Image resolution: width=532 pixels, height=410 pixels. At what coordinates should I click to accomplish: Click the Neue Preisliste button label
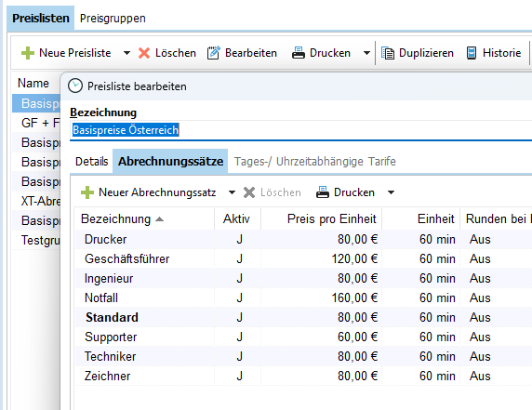[x=75, y=53]
